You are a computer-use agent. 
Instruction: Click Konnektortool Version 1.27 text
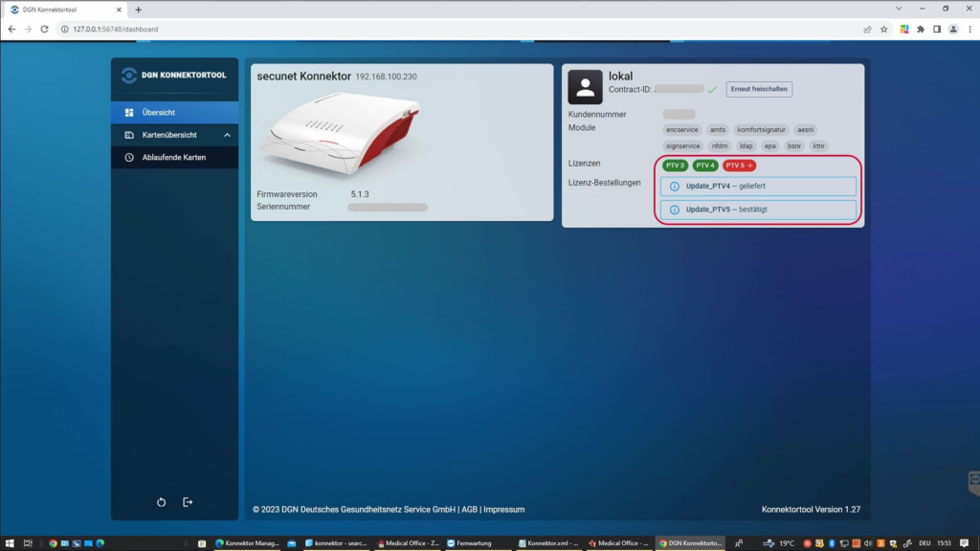tap(811, 510)
